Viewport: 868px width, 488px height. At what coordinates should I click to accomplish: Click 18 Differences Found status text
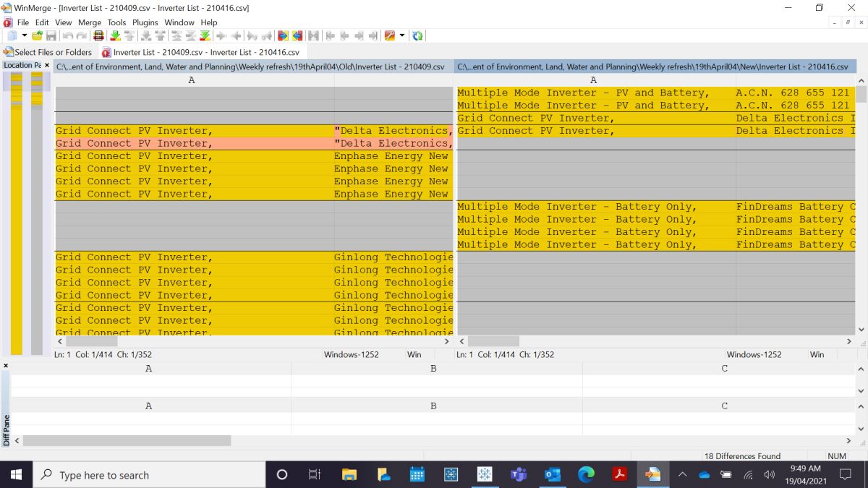(x=743, y=456)
